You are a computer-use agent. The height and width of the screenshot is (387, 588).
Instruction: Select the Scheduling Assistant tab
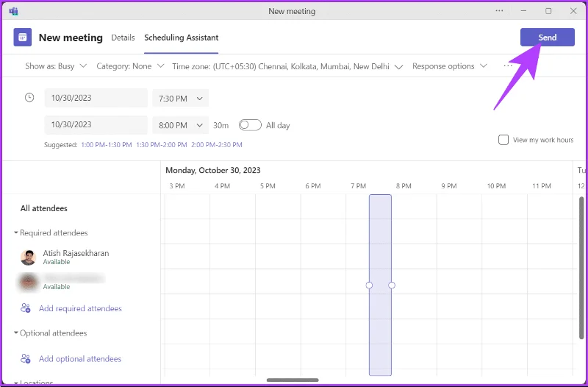tap(181, 38)
